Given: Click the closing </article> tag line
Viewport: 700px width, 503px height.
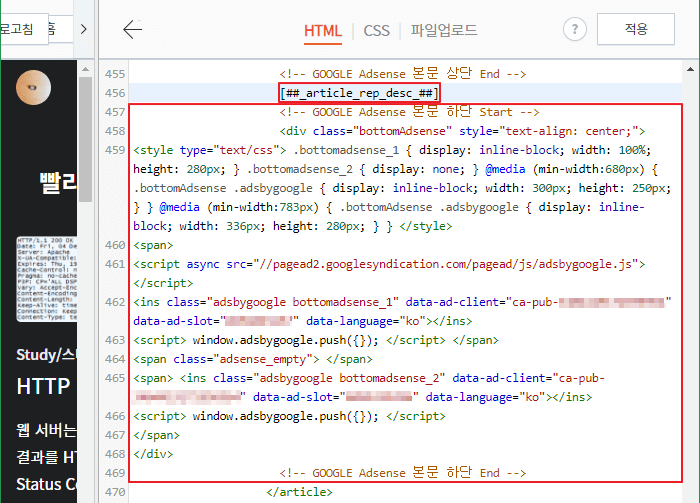Looking at the screenshot, I should [x=299, y=492].
